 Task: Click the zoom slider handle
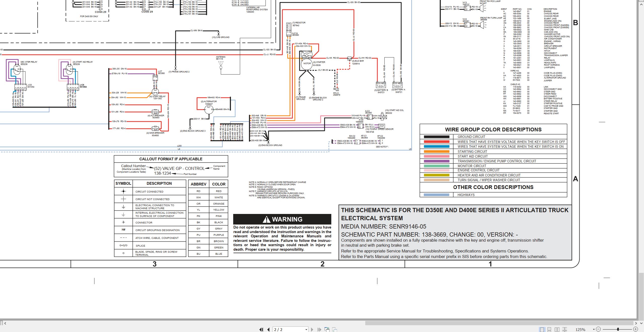(618, 329)
